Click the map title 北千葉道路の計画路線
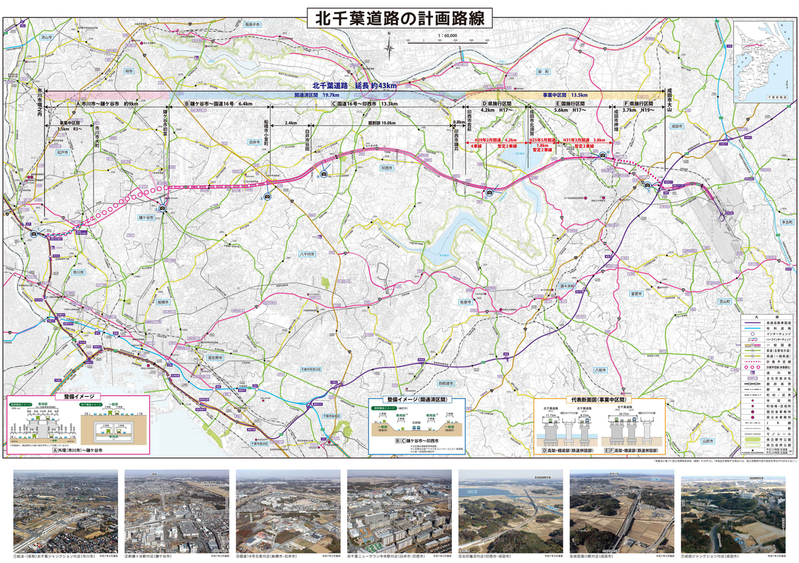The height and width of the screenshot is (563, 799). pyautogui.click(x=399, y=18)
